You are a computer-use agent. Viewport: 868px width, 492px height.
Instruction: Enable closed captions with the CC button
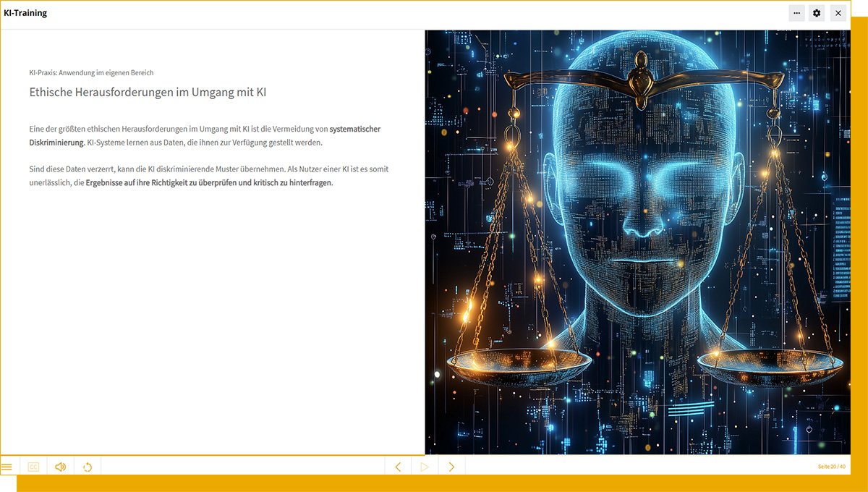pos(33,466)
